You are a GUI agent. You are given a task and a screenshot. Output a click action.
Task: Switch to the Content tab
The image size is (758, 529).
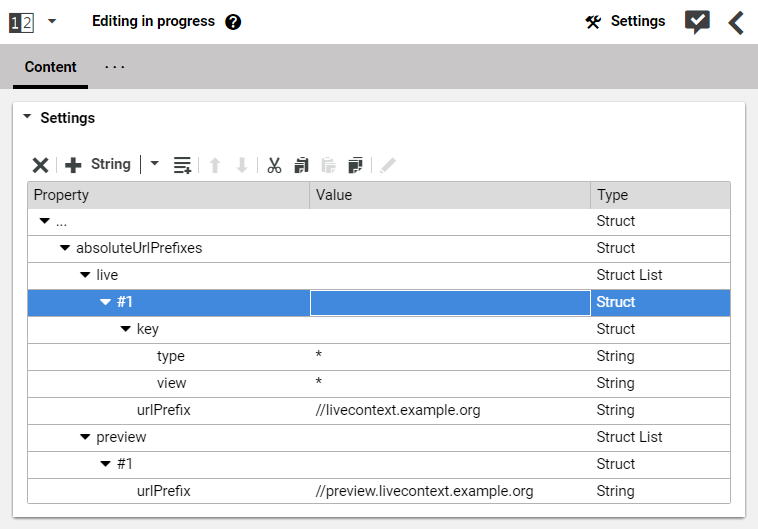(50, 67)
